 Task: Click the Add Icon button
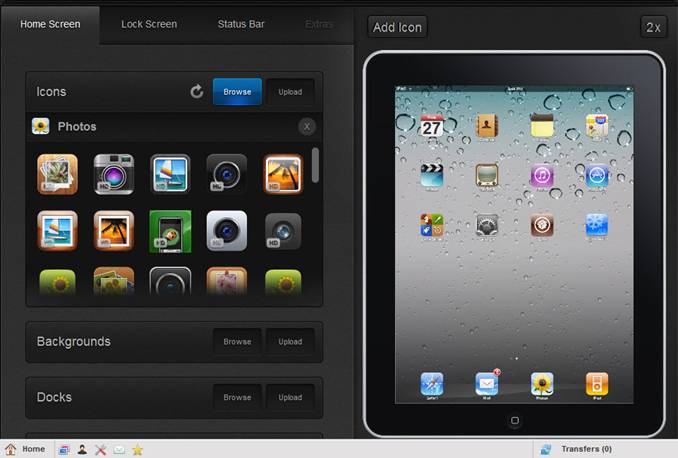(x=397, y=27)
